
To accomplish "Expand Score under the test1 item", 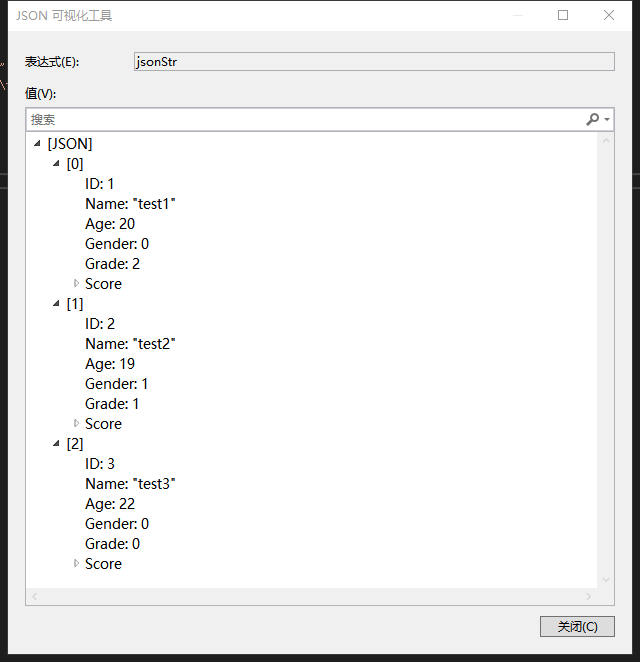I will click(76, 283).
